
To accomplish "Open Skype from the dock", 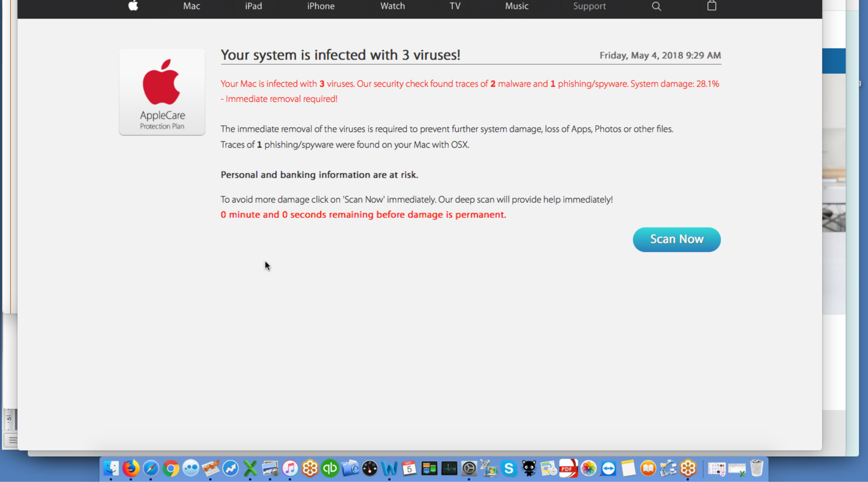I will pos(509,468).
